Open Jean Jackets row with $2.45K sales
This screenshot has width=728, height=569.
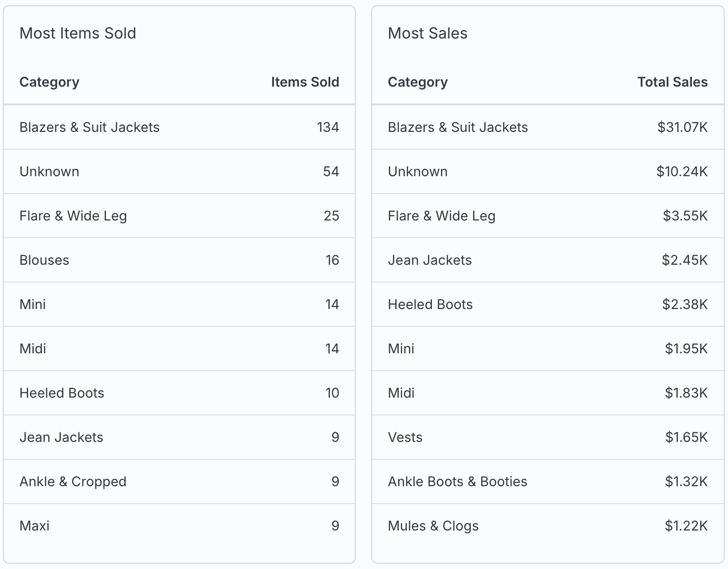547,260
